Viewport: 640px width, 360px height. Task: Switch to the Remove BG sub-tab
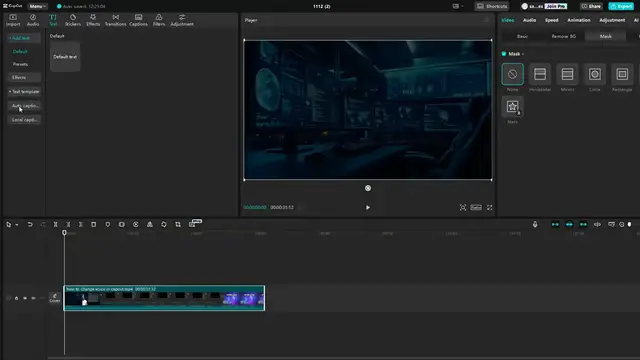coord(564,36)
